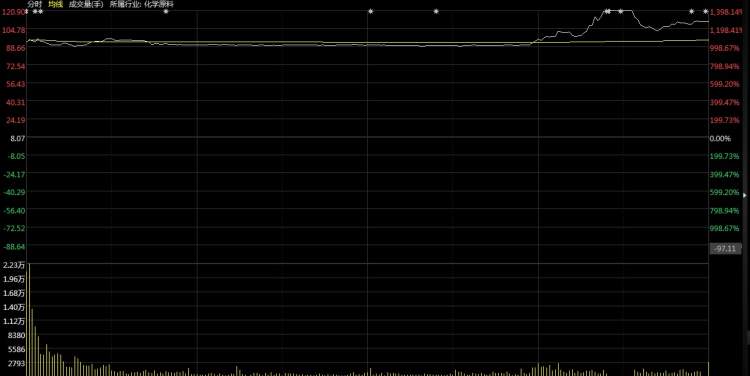Image resolution: width=750 pixels, height=376 pixels.
Task: Click the 8380 volume axis label
Action: 16,335
